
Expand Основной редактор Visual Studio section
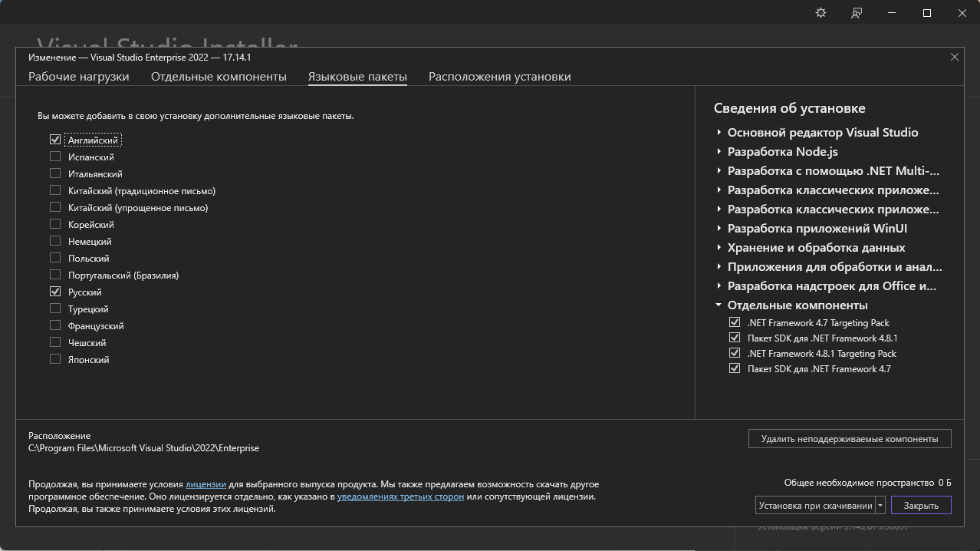[x=719, y=133]
